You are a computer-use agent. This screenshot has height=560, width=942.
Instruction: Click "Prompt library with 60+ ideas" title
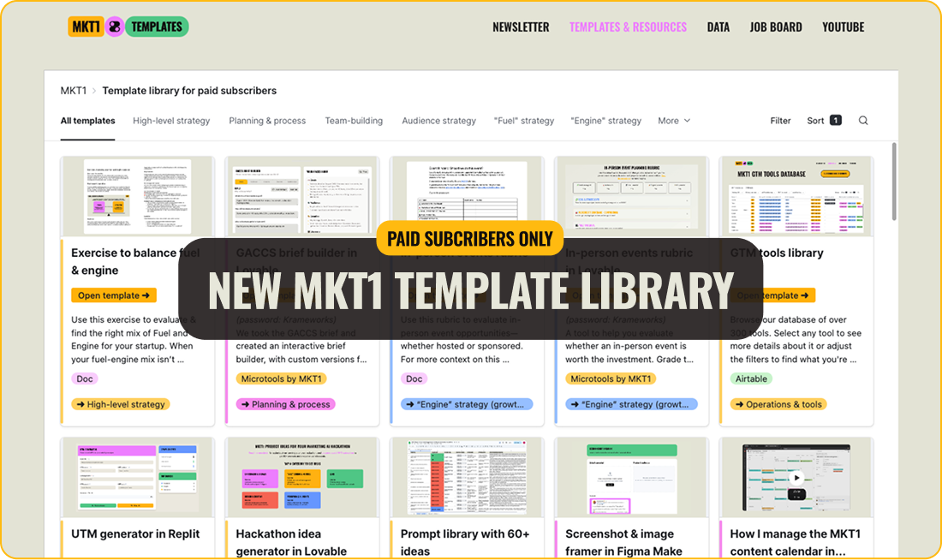(465, 543)
